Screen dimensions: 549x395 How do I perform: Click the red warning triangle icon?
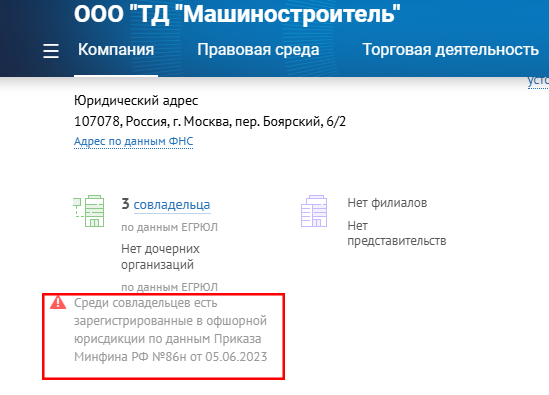[58, 302]
